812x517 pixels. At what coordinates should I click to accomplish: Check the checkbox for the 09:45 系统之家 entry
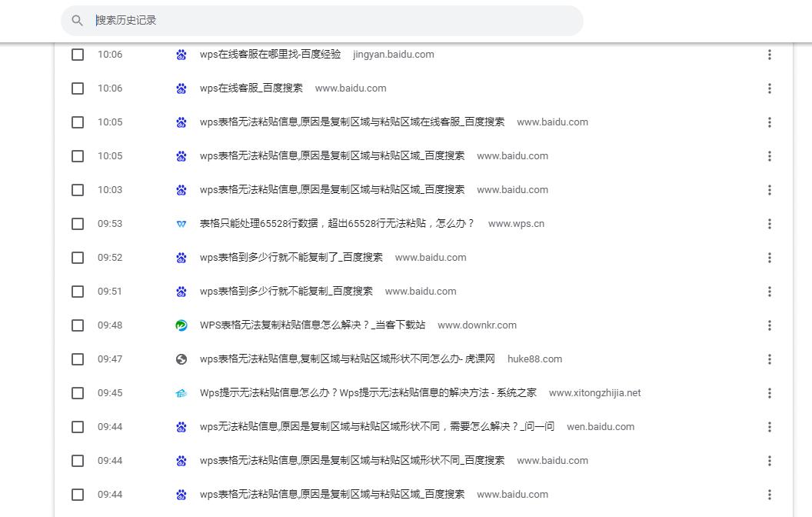[x=77, y=392]
